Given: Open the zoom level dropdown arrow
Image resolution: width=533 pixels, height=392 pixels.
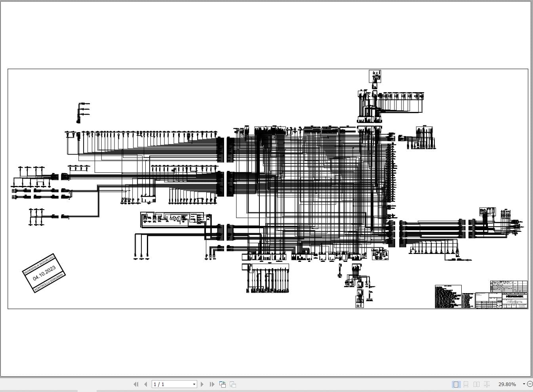Looking at the screenshot, I should pyautogui.click(x=524, y=384).
